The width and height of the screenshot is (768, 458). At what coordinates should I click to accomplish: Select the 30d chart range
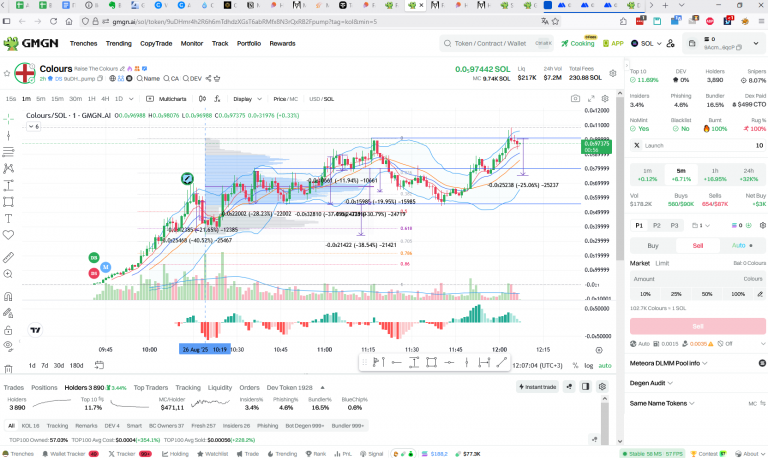pyautogui.click(x=59, y=365)
